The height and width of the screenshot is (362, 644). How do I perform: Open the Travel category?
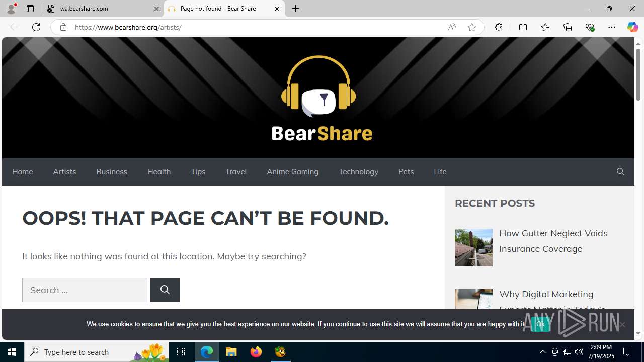point(236,172)
